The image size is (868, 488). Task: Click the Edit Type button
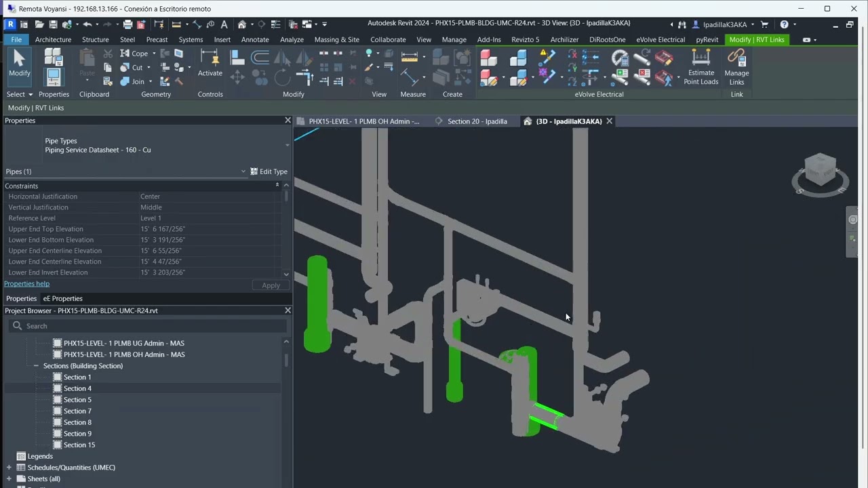[x=269, y=171]
